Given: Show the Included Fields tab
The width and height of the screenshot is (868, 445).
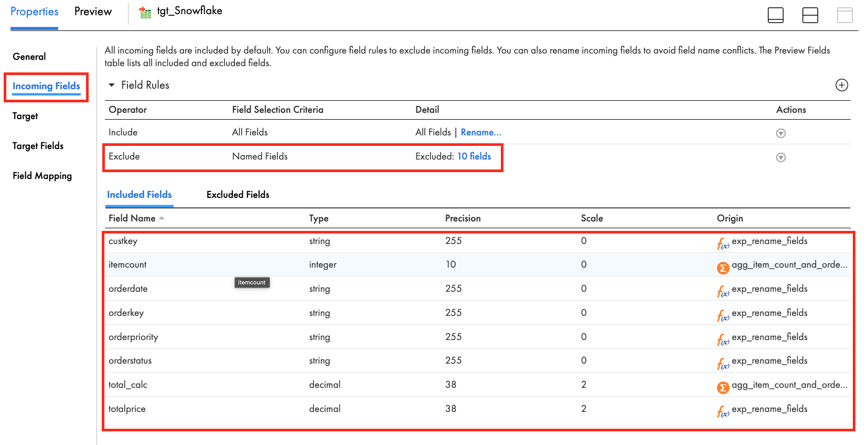Looking at the screenshot, I should (139, 195).
